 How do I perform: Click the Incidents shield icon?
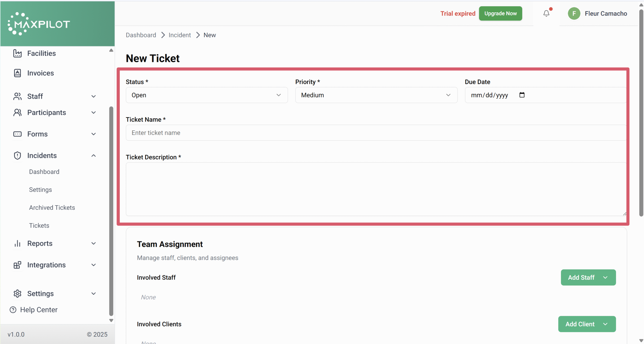[17, 156]
